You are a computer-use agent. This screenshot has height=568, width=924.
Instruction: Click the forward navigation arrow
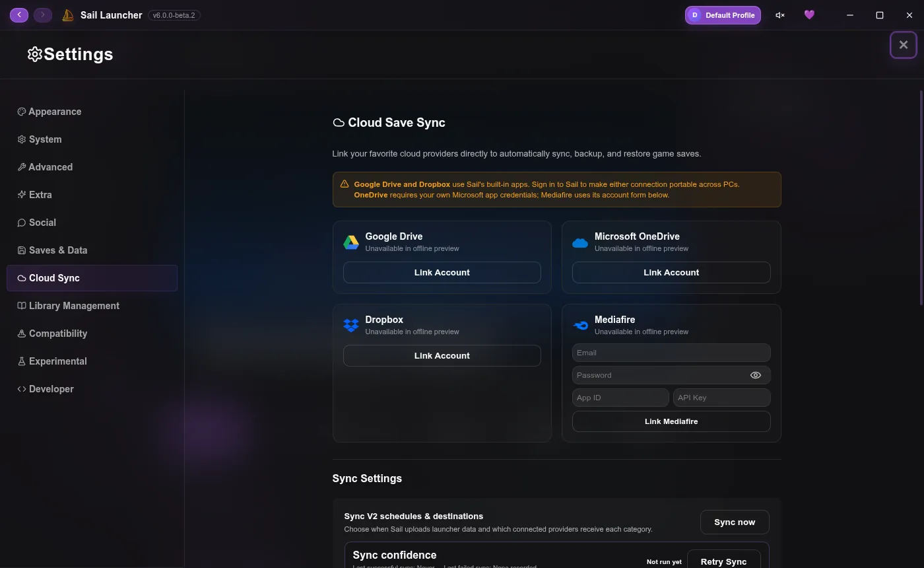(43, 15)
